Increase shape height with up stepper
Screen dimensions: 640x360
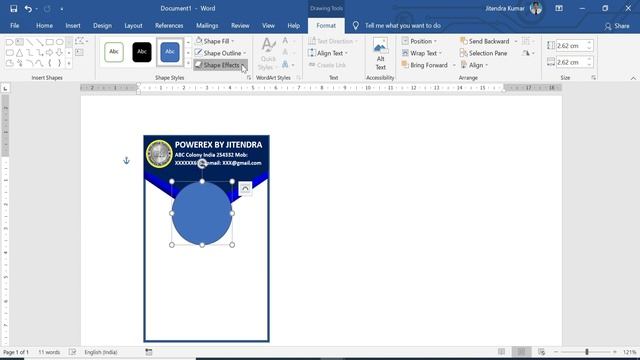[x=589, y=43]
